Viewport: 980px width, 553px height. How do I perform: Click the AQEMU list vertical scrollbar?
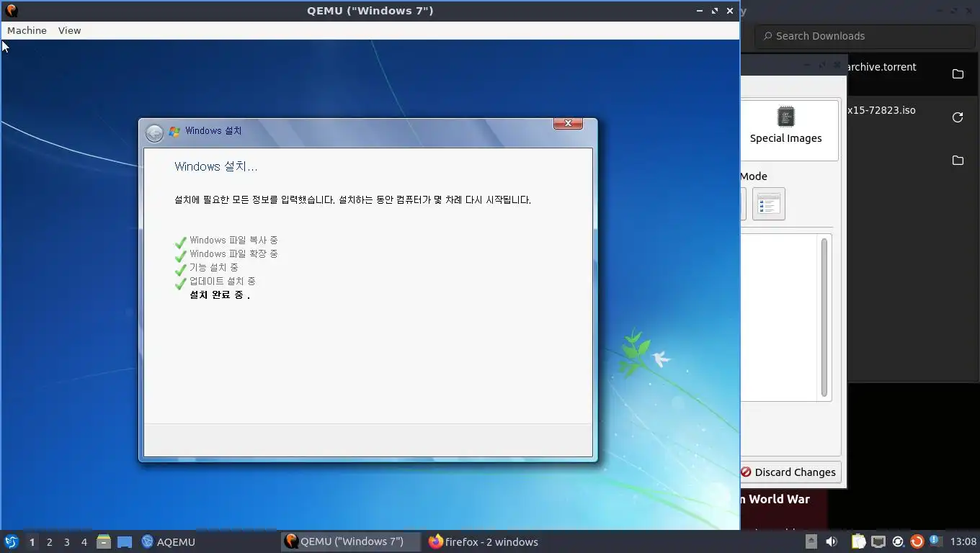point(824,317)
